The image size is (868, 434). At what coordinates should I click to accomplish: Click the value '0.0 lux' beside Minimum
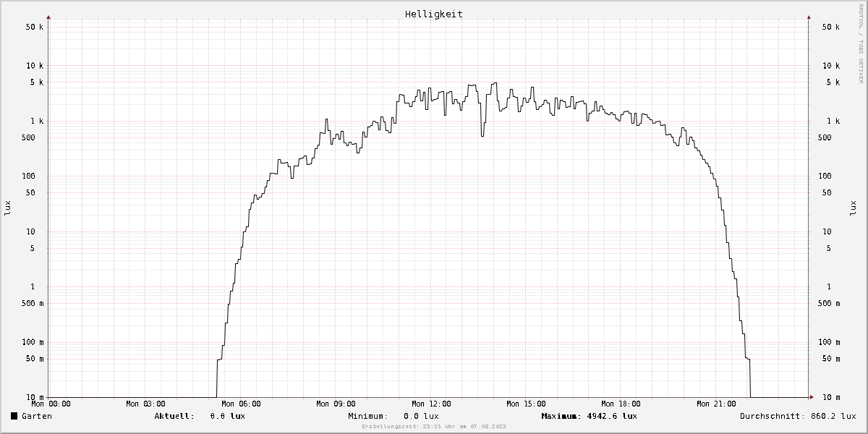click(x=421, y=416)
